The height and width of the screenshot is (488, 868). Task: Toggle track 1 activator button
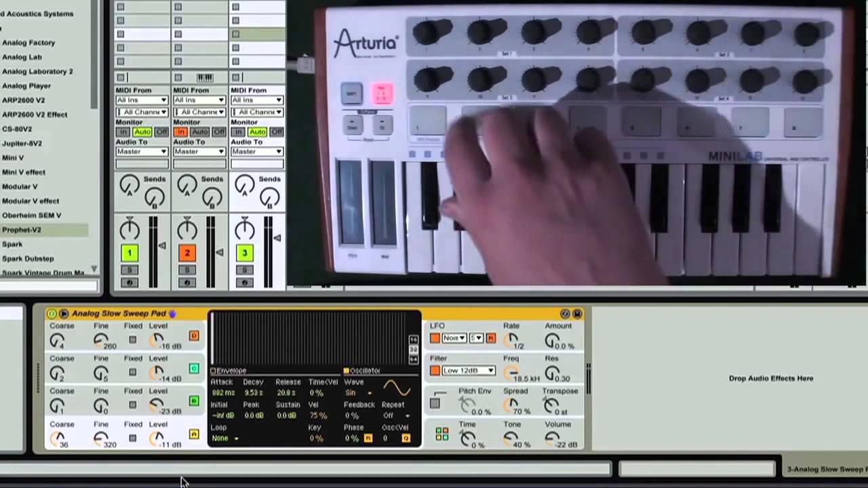(130, 253)
